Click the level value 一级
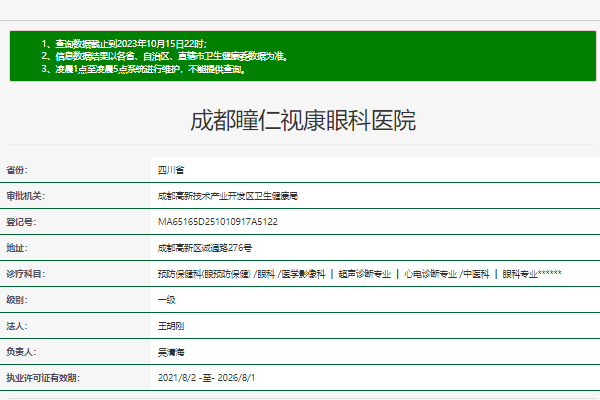Screen dimensions: 600x400 [x=166, y=300]
